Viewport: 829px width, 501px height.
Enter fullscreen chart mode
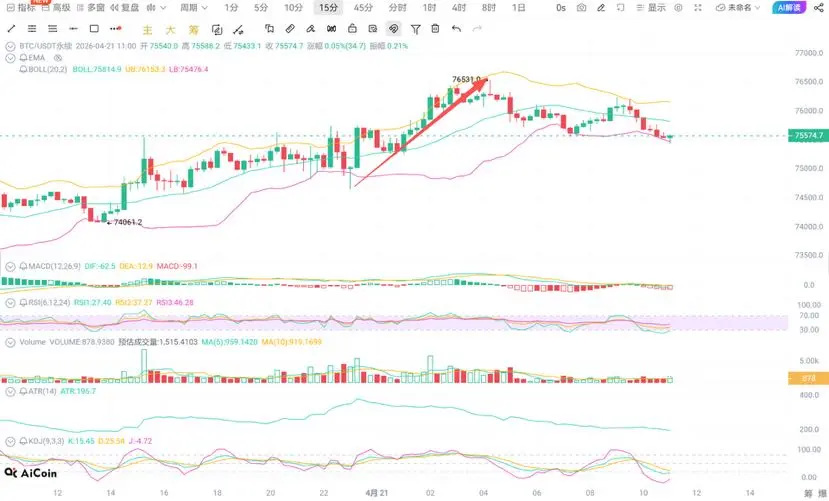point(698,7)
